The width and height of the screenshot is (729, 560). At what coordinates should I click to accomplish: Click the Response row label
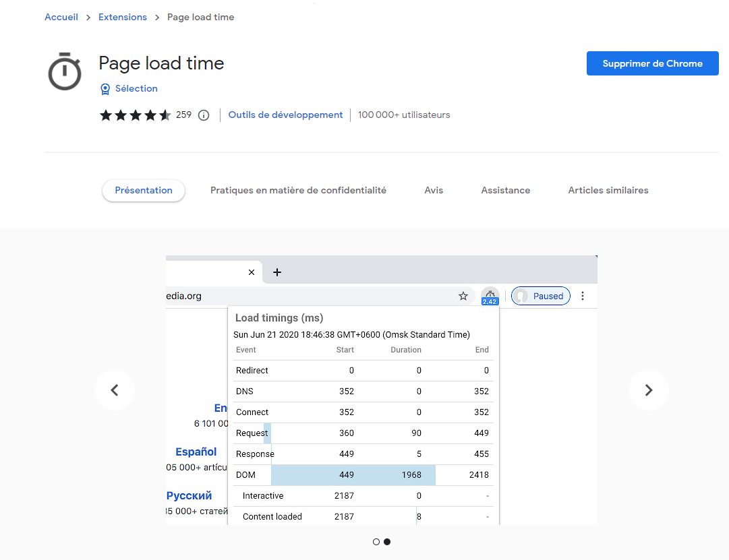click(x=255, y=454)
